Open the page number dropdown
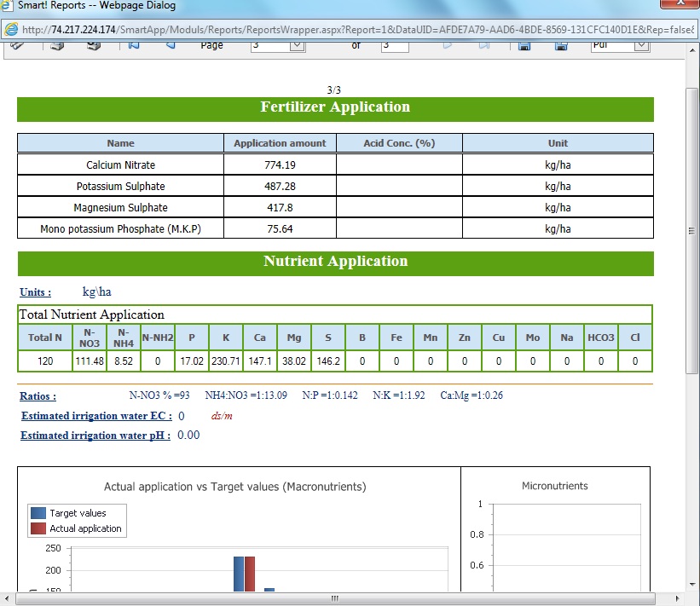 click(x=297, y=45)
